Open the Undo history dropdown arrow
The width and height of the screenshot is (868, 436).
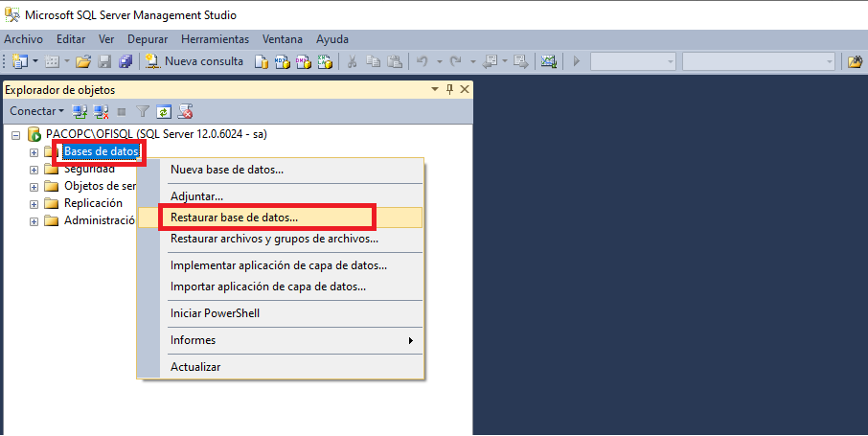pyautogui.click(x=440, y=61)
